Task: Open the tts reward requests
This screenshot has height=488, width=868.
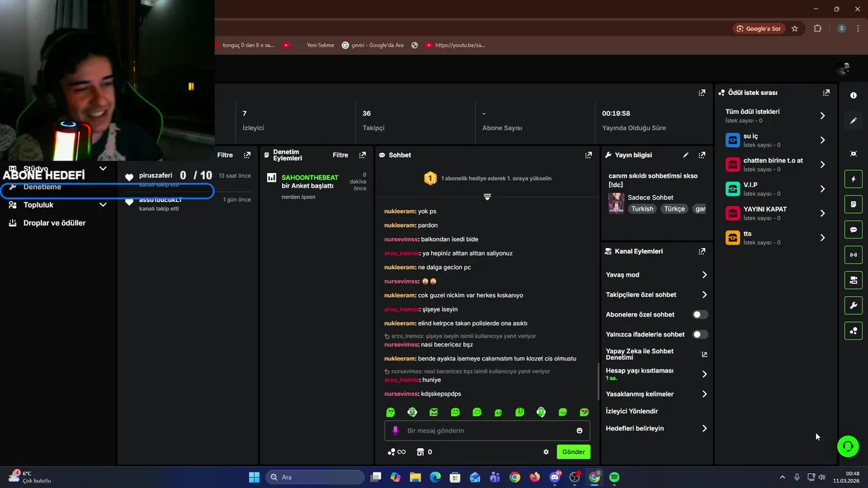Action: click(x=776, y=237)
